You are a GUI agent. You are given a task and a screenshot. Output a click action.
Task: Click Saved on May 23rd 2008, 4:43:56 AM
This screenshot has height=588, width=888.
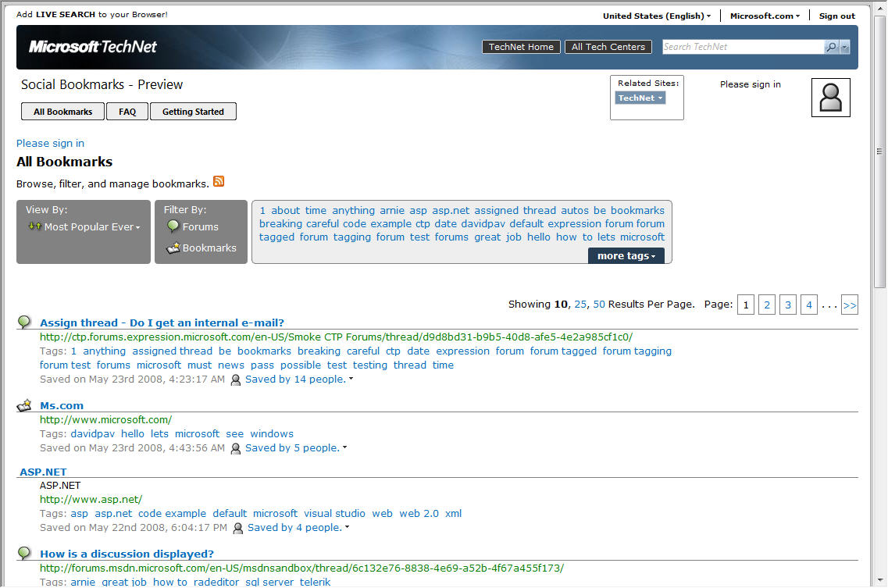click(132, 448)
